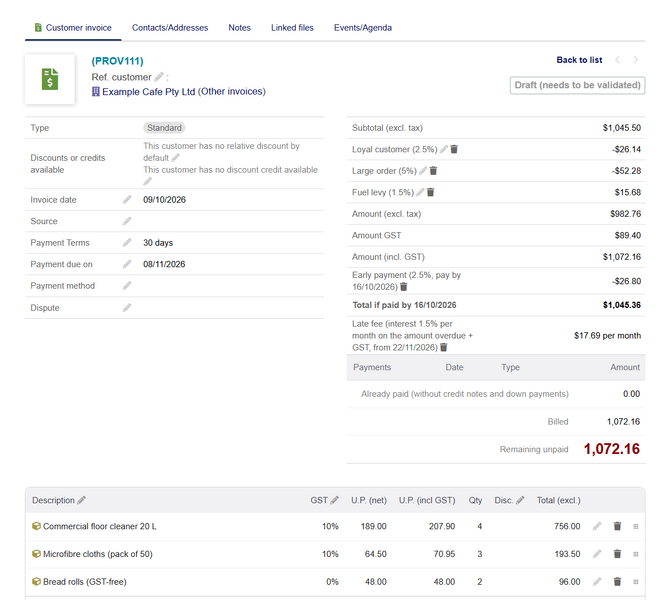Screen dimensions: 667x600
Task: Select the $17.69 per month late fee
Action: click(x=607, y=335)
